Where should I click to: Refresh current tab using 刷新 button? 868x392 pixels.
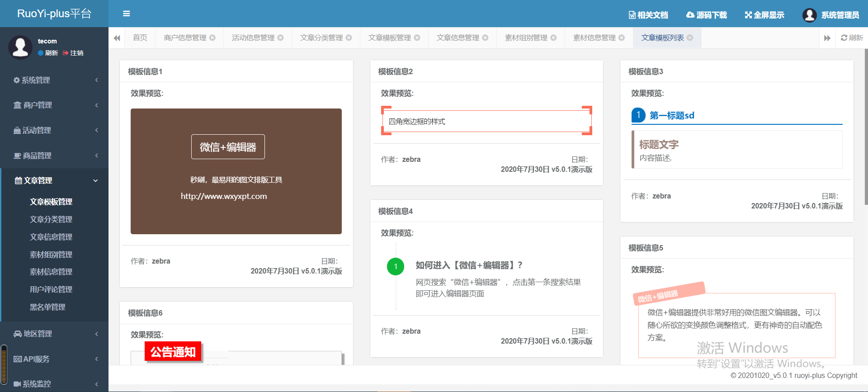pos(852,38)
